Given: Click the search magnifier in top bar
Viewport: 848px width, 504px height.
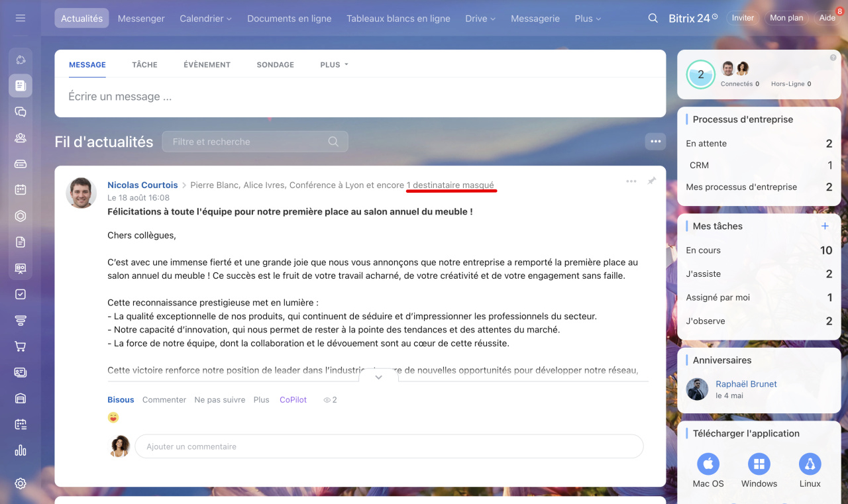Looking at the screenshot, I should [653, 18].
